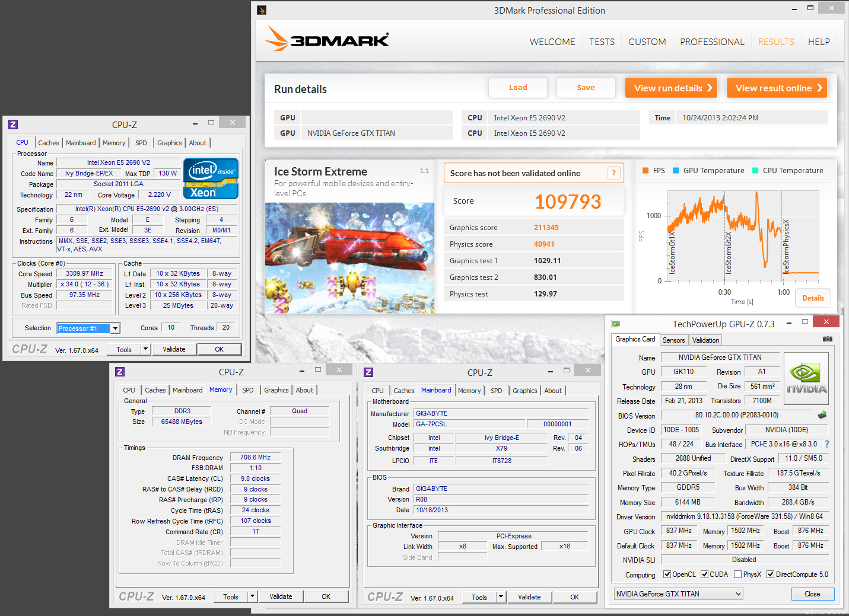This screenshot has height=616, width=849.
Task: Open the TESTS tab in 3DMark
Action: (x=602, y=42)
